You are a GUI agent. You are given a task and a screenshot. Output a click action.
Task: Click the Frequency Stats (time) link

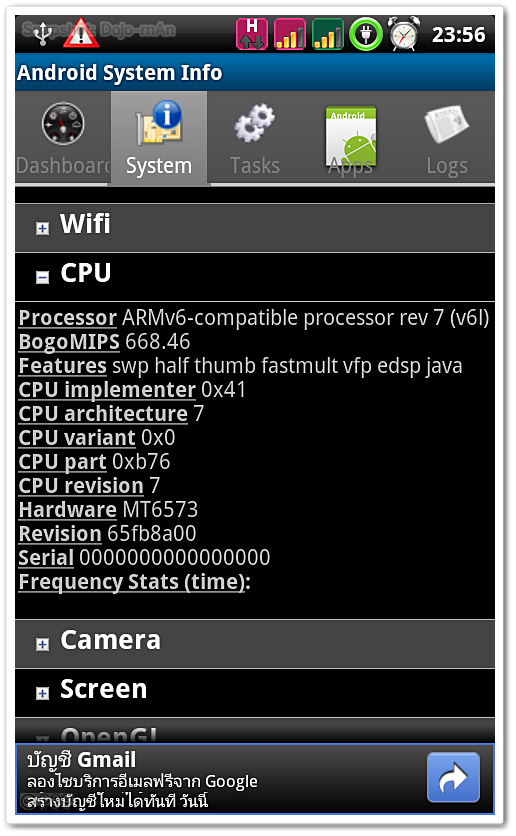click(134, 582)
